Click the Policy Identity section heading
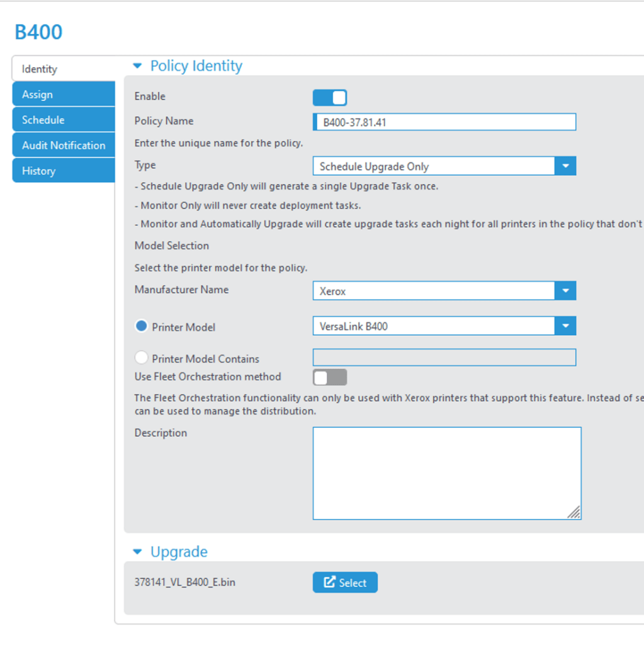 (x=196, y=66)
